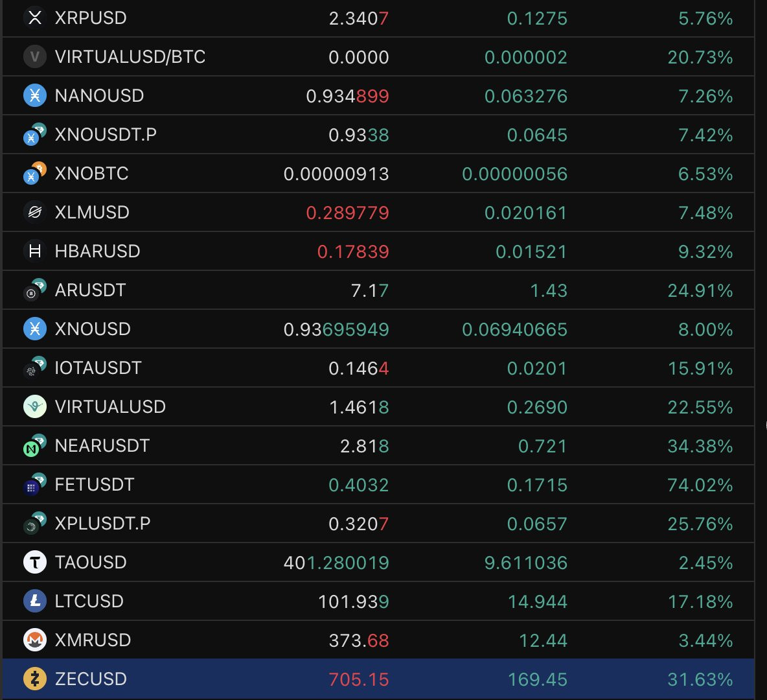This screenshot has height=700, width=767.
Task: Open the NEARUSDT symbol
Action: coord(102,445)
